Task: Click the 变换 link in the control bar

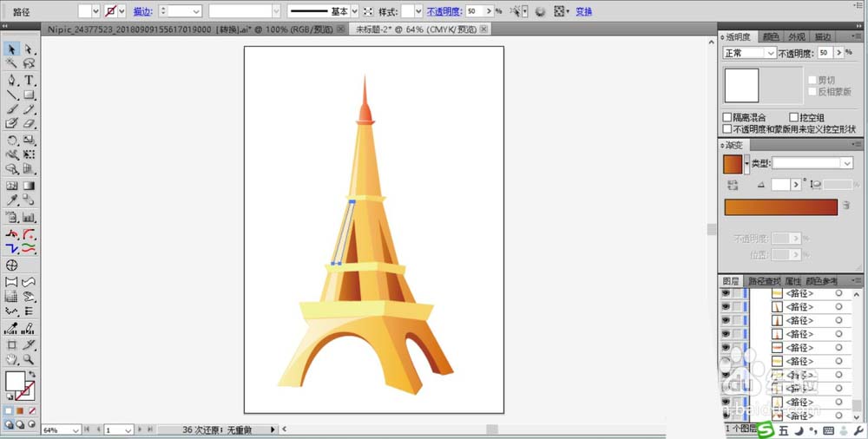Action: pos(584,11)
